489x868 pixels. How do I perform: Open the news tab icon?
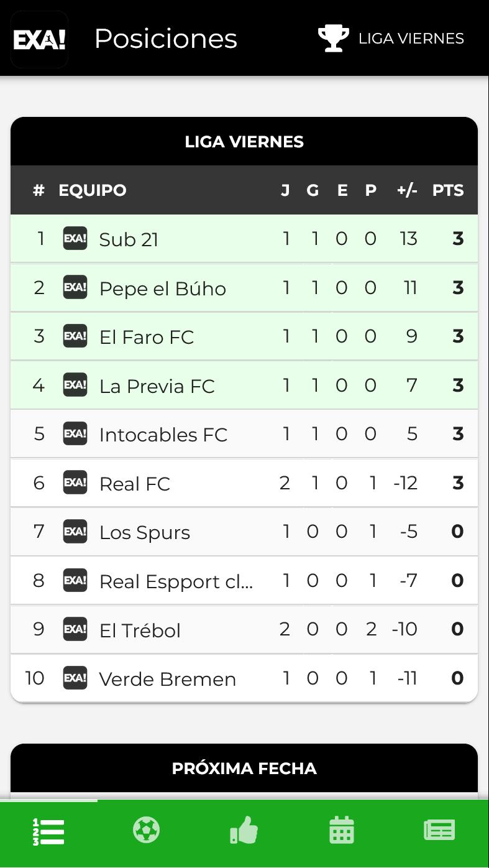[439, 830]
